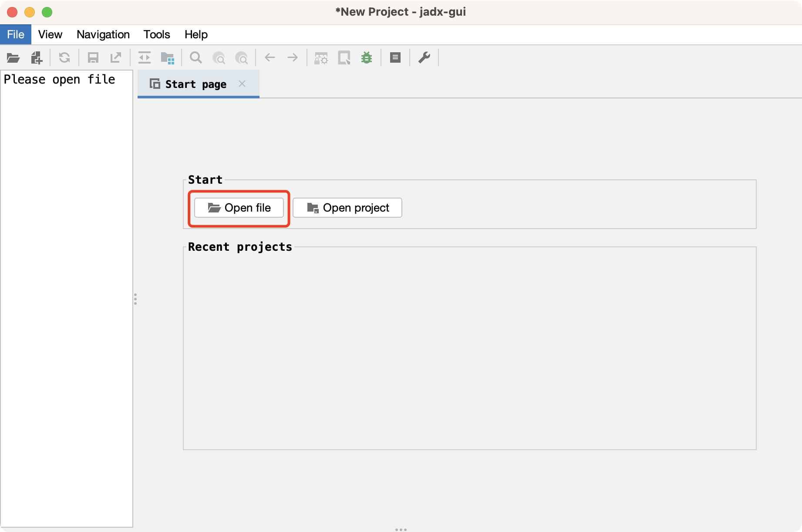This screenshot has height=532, width=802.
Task: Navigate back with the left arrow
Action: pos(270,58)
